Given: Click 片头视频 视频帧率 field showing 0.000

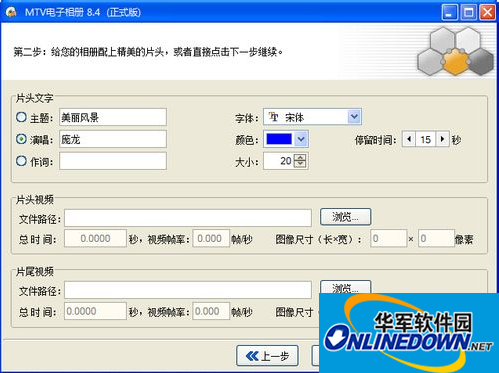Looking at the screenshot, I should pos(211,238).
